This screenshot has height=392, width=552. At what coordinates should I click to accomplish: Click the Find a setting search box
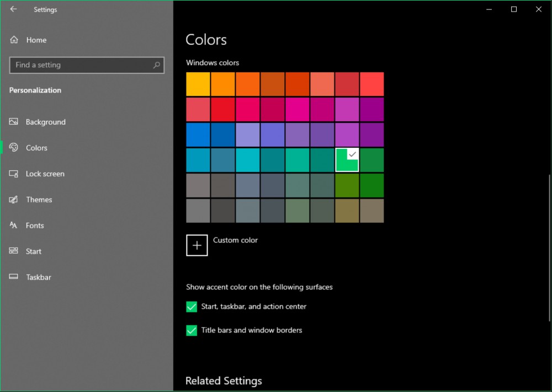tap(87, 65)
